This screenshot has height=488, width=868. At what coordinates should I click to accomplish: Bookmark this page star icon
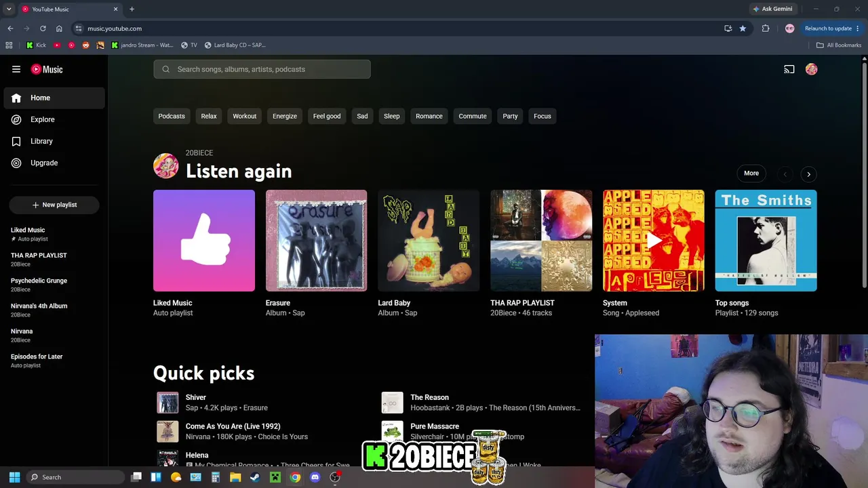[743, 28]
